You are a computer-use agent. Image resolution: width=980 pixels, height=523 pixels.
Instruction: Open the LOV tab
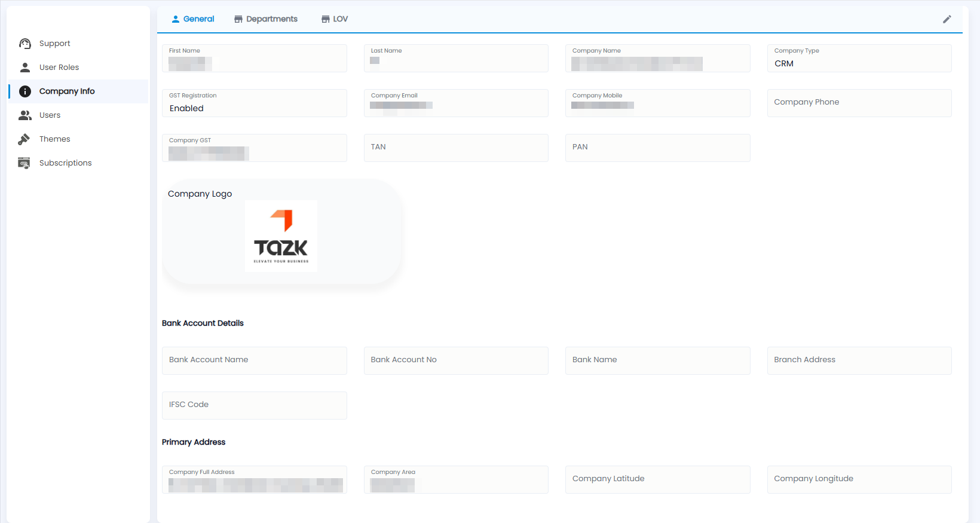[x=335, y=19]
